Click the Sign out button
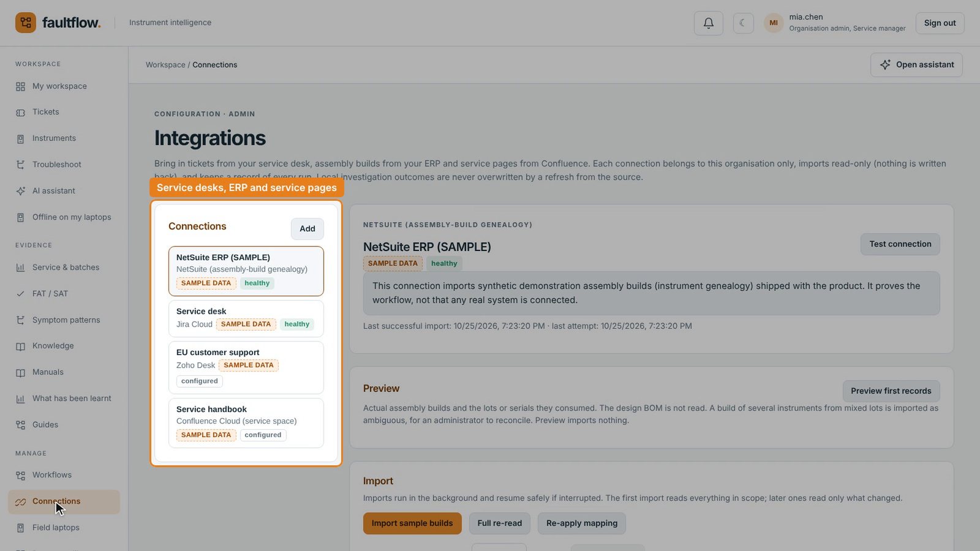The image size is (980, 551). pyautogui.click(x=940, y=23)
